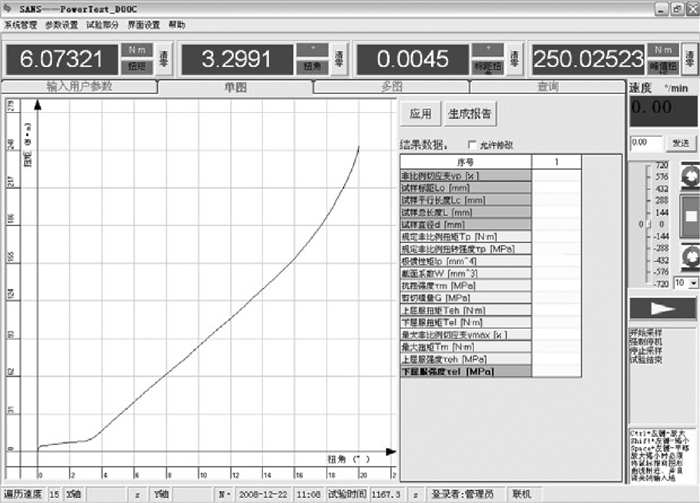Zero the torque reading 6.07321

tap(163, 58)
